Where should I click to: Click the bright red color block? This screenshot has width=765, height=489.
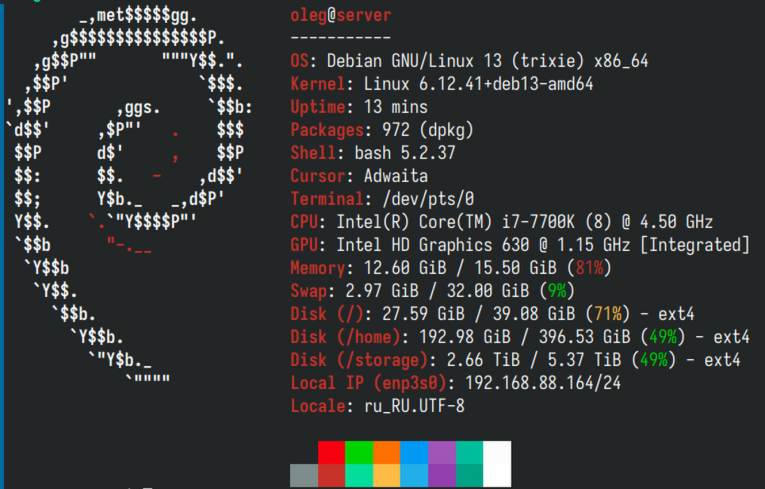click(331, 452)
